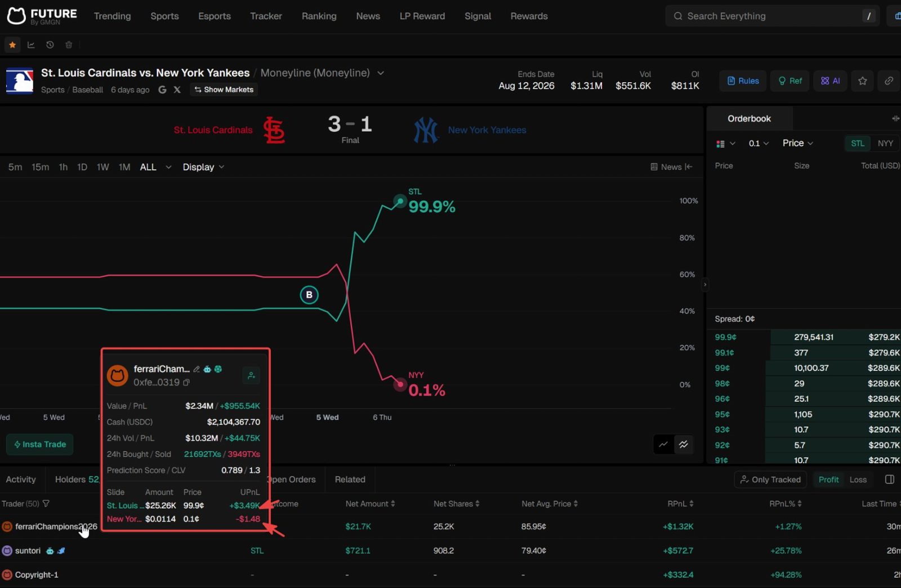901x588 pixels.
Task: Open the LP Reward page
Action: click(422, 16)
